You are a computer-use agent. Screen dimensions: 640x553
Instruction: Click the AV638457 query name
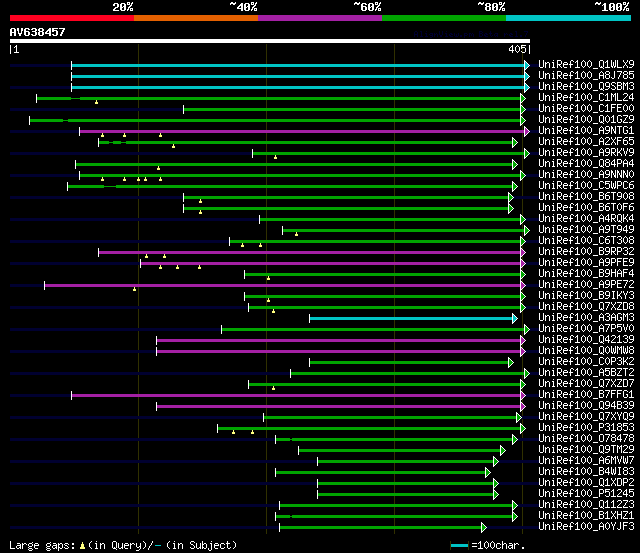[38, 32]
